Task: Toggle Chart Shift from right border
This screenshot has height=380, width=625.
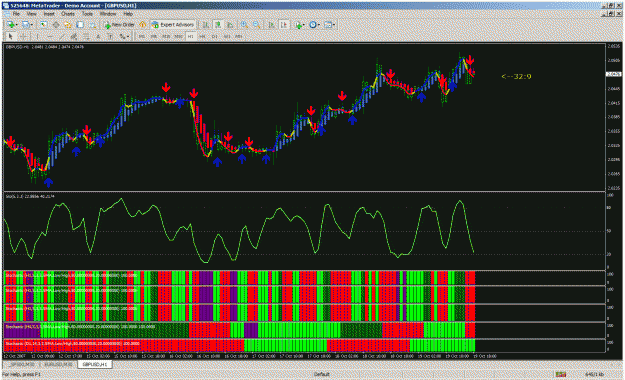Action: [284, 25]
